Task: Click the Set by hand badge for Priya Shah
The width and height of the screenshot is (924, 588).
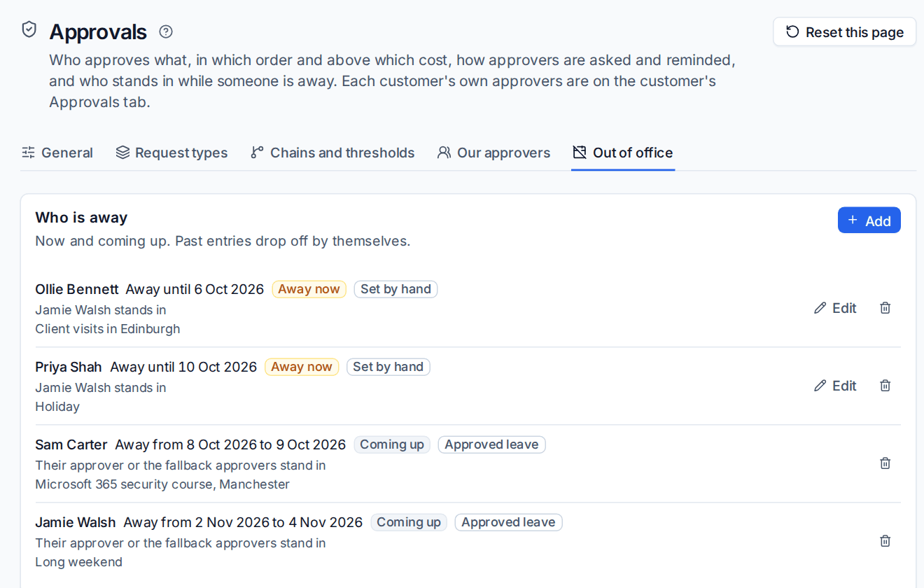Action: (388, 367)
